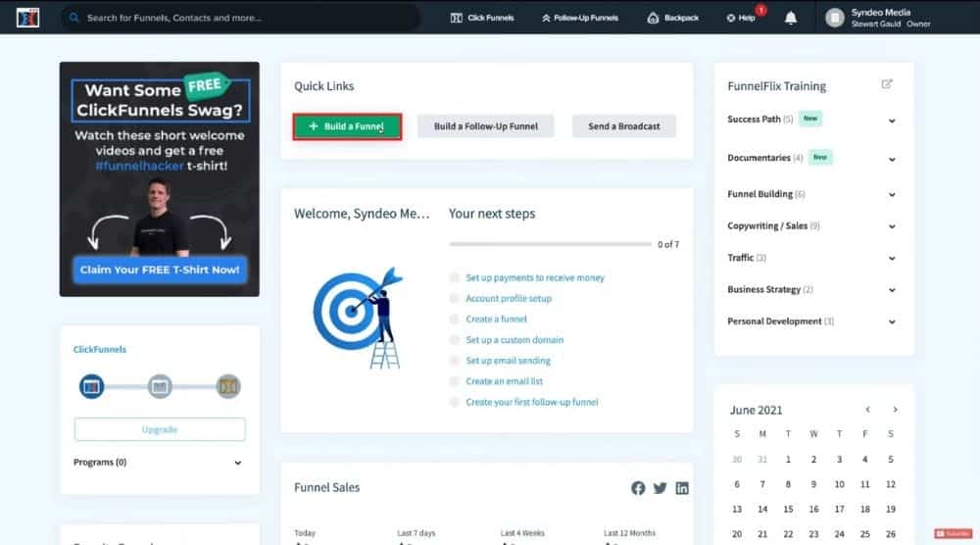Screen dimensions: 980x545
Task: Open Create an email list link
Action: coord(505,380)
